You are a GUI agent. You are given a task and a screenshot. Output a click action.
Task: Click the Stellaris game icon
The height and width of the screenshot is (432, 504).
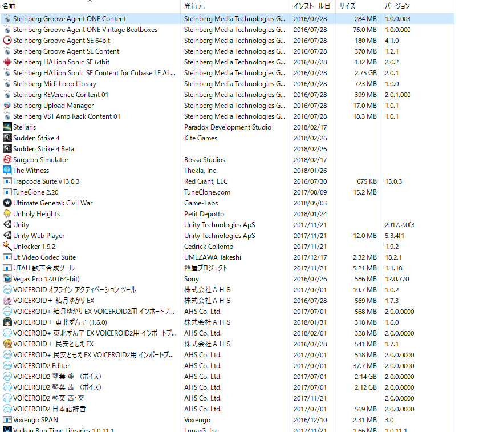tap(7, 127)
